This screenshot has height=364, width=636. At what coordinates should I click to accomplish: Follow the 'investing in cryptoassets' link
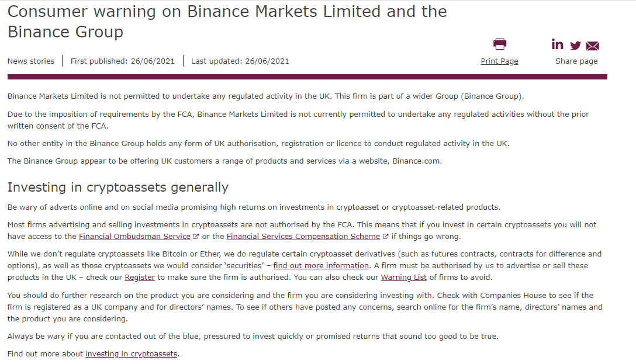click(x=132, y=354)
